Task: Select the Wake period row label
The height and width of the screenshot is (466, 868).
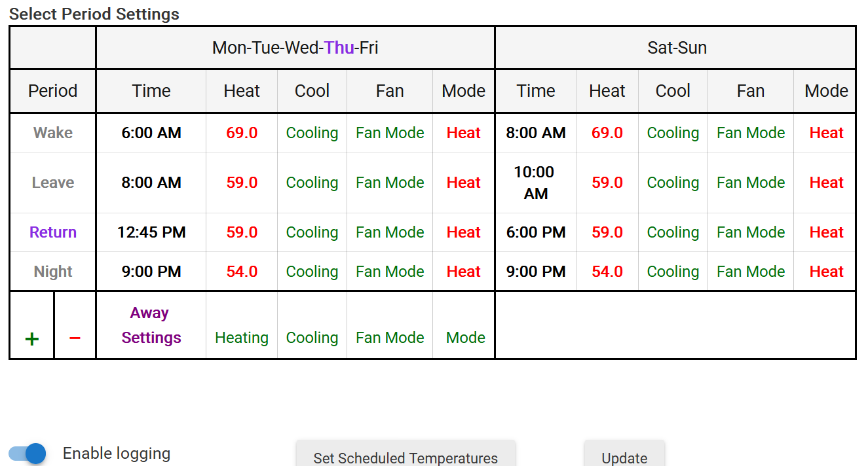Action: click(x=53, y=133)
